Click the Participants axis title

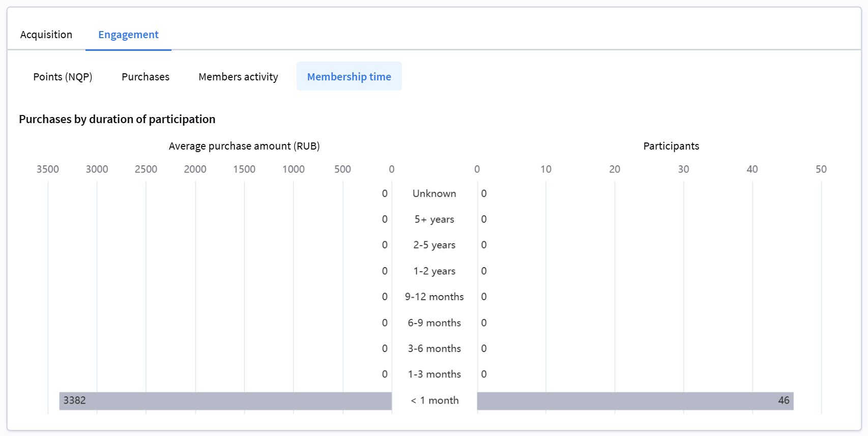coord(671,146)
